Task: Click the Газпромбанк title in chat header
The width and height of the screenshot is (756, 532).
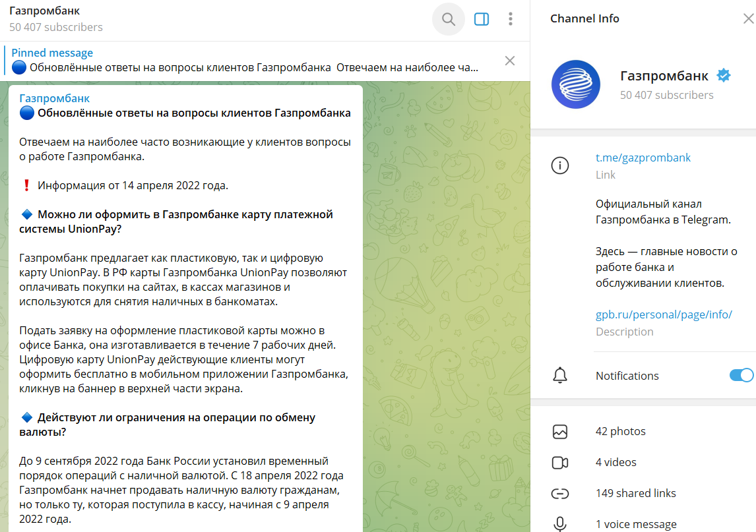Action: coord(44,11)
